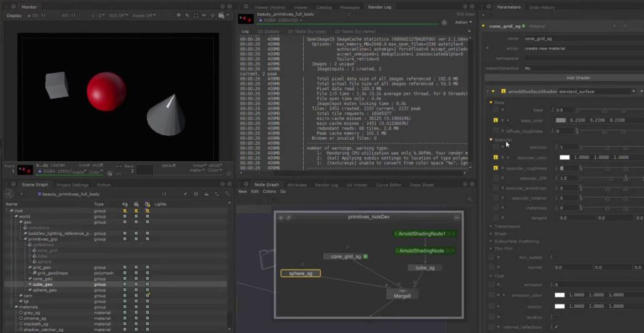Screen dimensions: 644x333
Task: Toggle first column checkbox for cube_geo row
Action: 125,284
